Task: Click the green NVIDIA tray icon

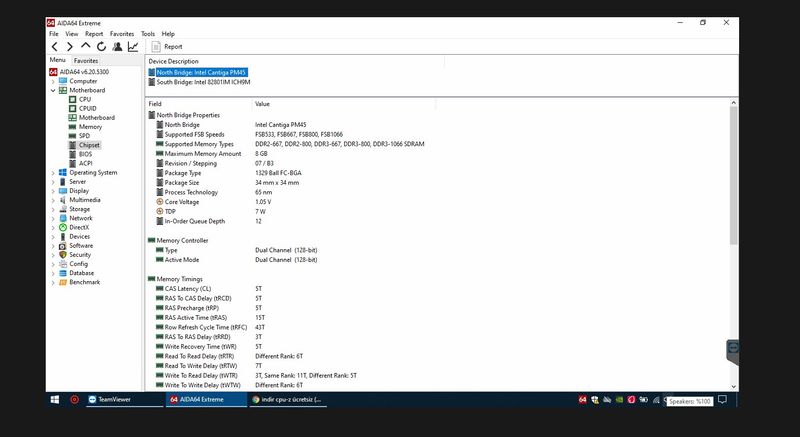Action: point(619,400)
